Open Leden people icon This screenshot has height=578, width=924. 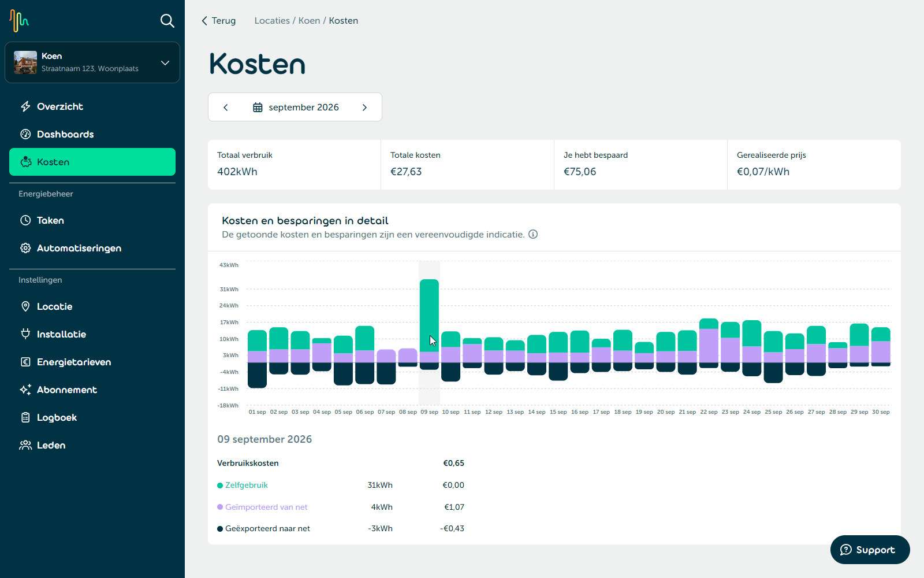click(25, 445)
